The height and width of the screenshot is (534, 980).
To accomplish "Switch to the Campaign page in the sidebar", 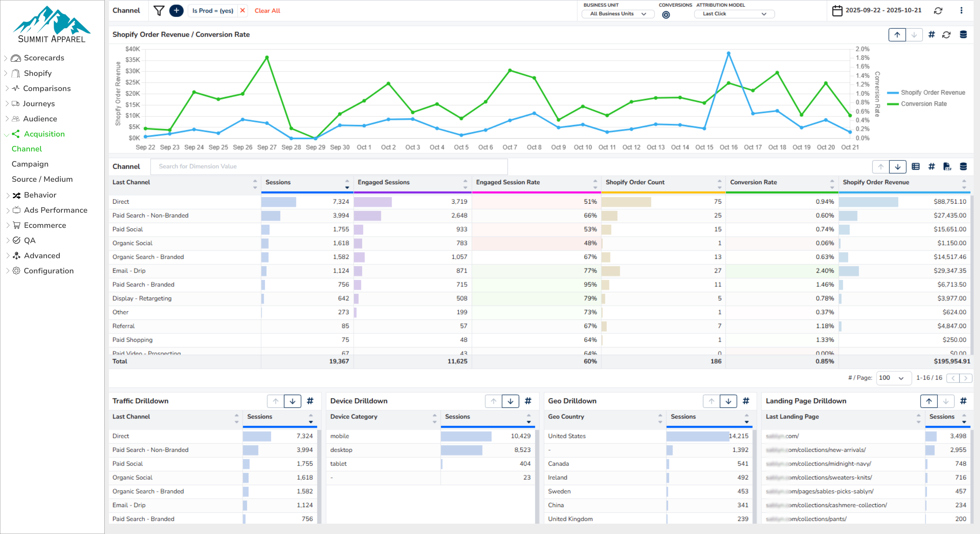I will point(30,164).
